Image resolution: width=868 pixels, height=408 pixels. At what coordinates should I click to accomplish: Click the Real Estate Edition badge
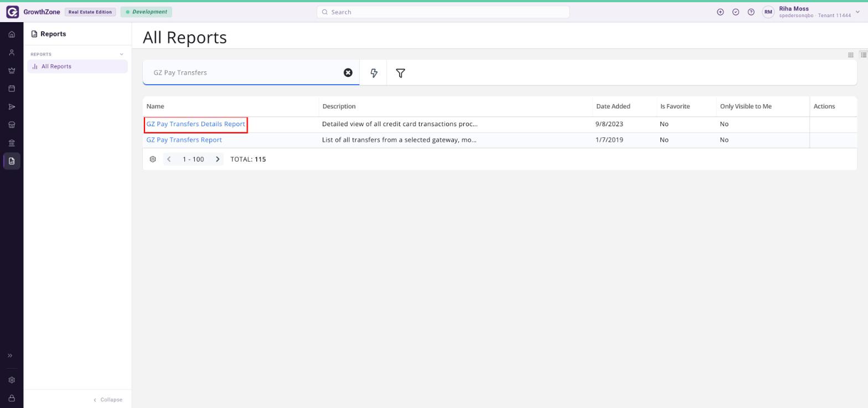(x=90, y=12)
